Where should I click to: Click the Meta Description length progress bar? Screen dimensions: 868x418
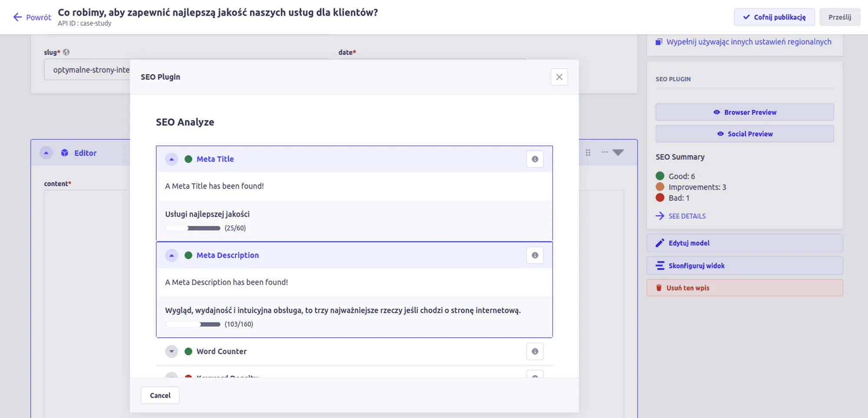click(193, 324)
